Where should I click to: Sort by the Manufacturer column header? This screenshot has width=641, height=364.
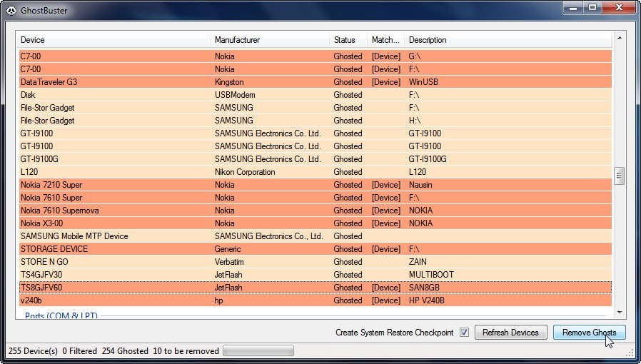coord(271,40)
